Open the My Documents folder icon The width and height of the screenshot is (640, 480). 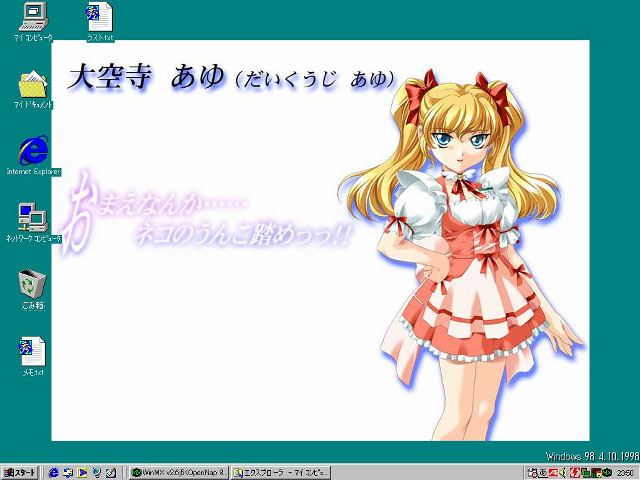[32, 86]
